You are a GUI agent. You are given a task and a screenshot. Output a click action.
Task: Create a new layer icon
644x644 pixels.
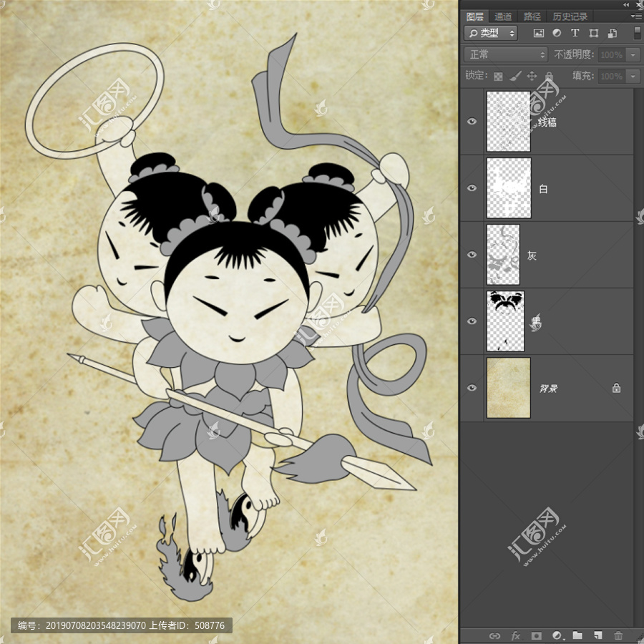598,636
